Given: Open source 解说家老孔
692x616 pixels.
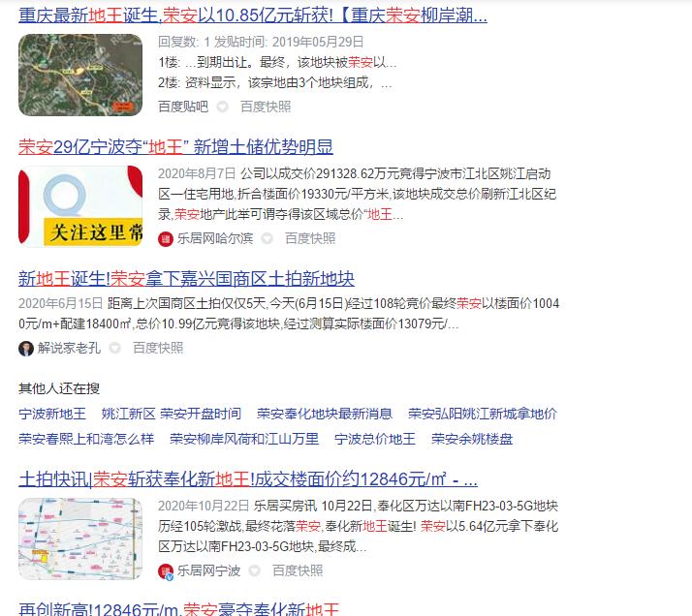Looking at the screenshot, I should pyautogui.click(x=69, y=348).
